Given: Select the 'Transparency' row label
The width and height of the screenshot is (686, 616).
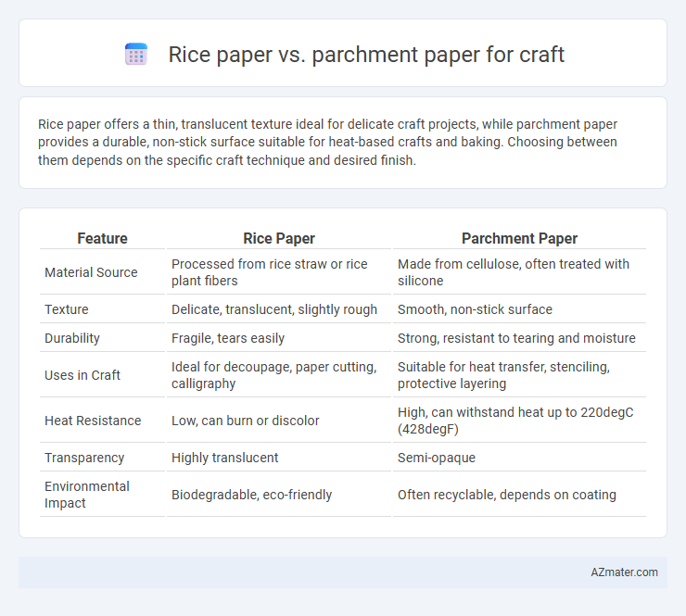Looking at the screenshot, I should click(x=84, y=458).
